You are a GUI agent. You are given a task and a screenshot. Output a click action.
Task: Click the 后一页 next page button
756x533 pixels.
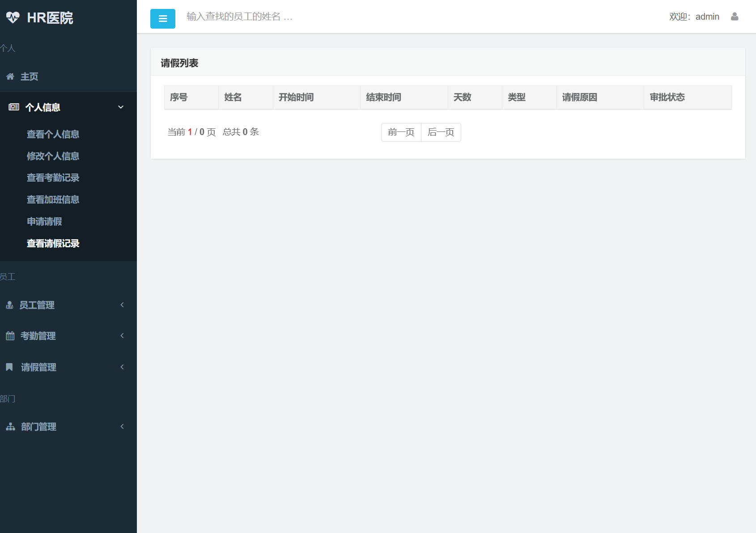coord(441,132)
